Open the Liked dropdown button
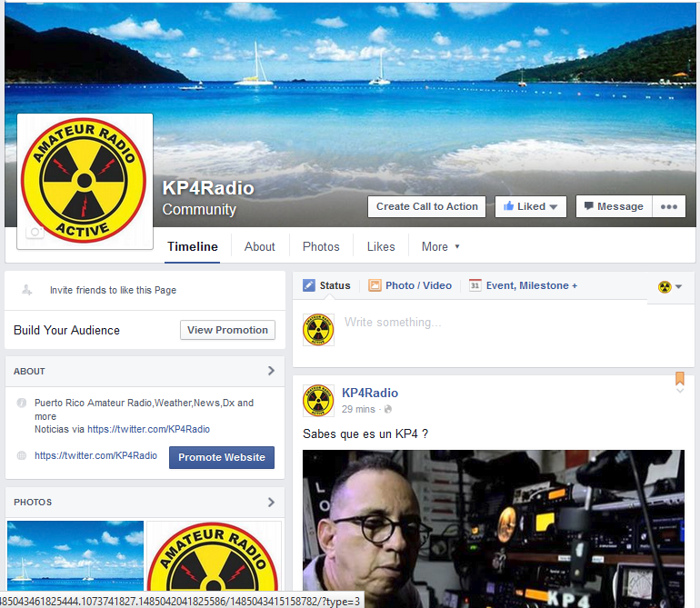700x608 pixels. click(530, 206)
